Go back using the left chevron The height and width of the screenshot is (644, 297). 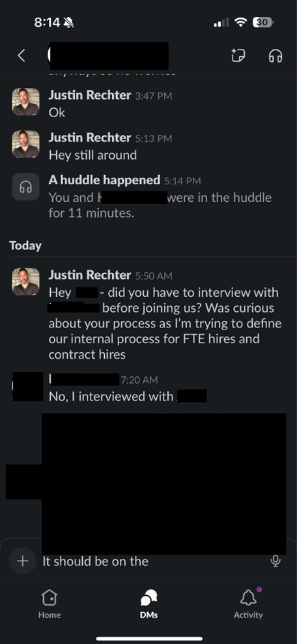pos(21,55)
